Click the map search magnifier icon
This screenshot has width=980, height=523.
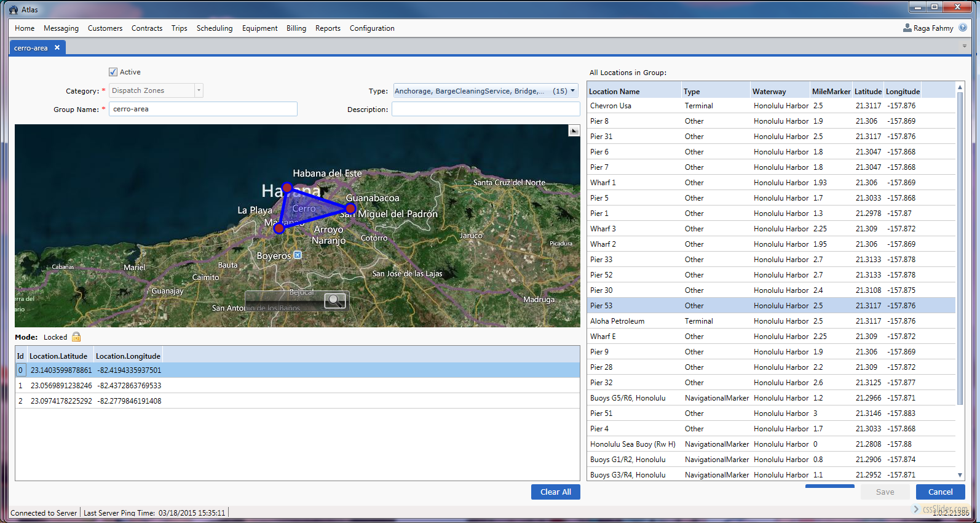click(335, 300)
